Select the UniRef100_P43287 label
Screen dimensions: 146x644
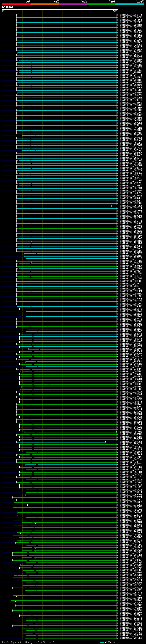tap(131, 120)
